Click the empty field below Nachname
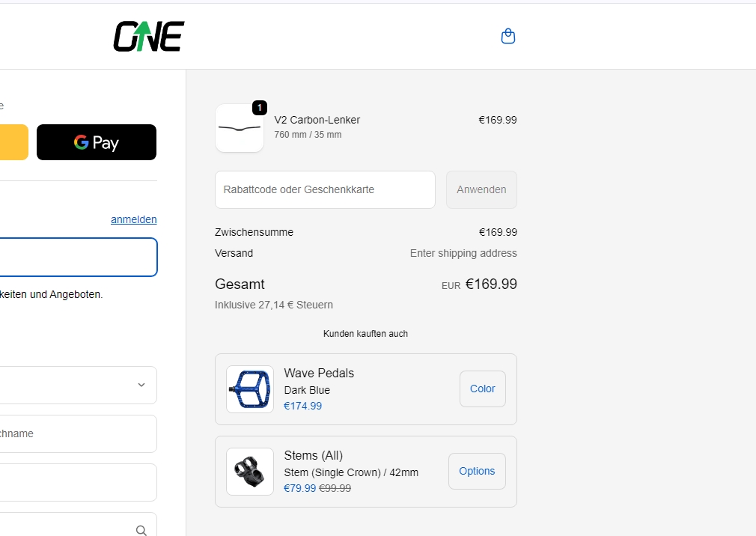This screenshot has width=756, height=536. 75,482
